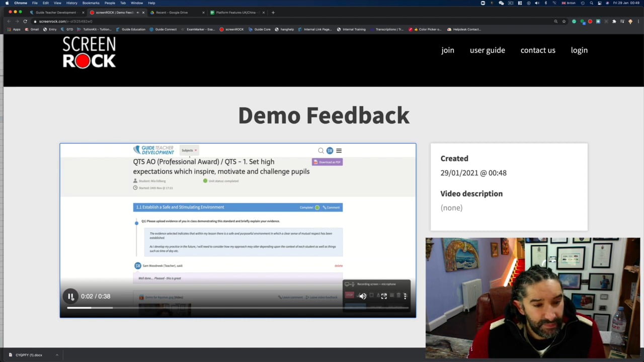Open British input source menu
The width and height of the screenshot is (644, 362).
[x=569, y=3]
